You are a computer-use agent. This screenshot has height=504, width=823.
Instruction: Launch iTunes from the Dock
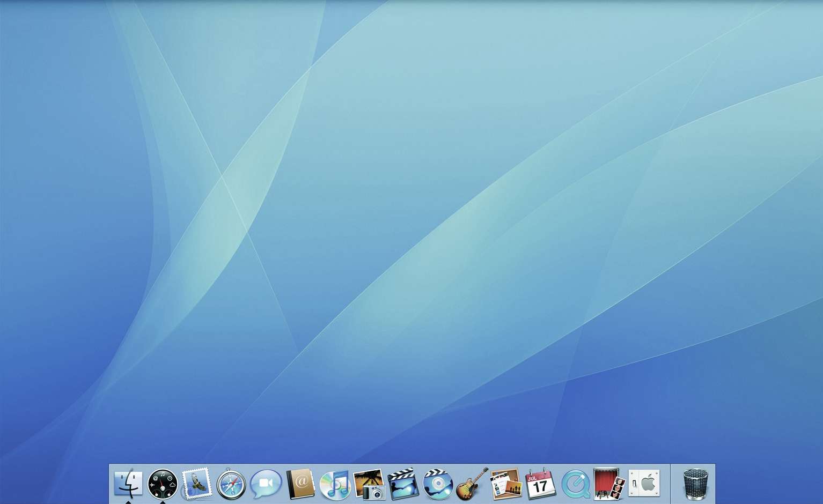(x=335, y=484)
